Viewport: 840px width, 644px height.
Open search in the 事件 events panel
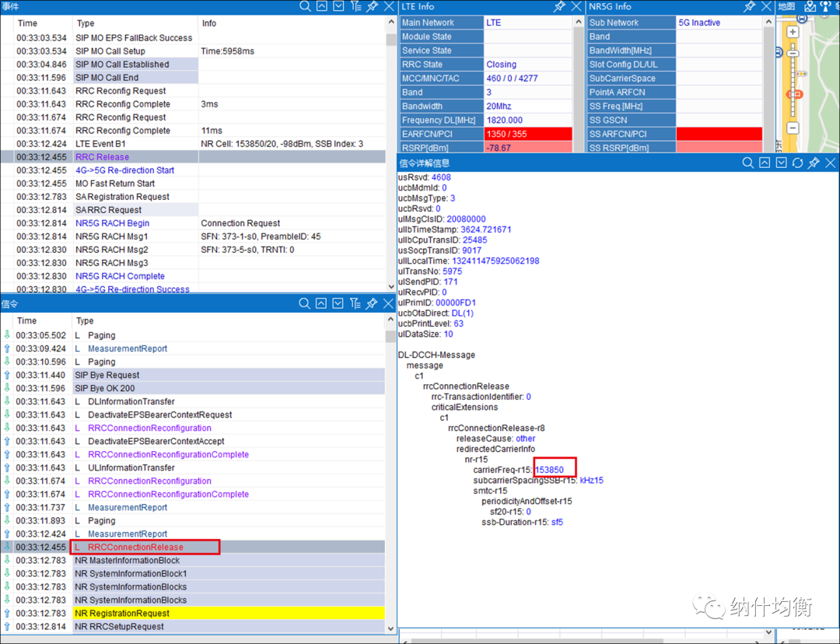(305, 6)
